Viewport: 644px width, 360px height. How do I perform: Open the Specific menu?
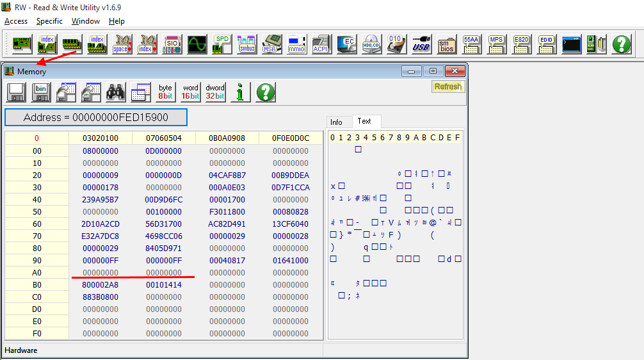pos(49,21)
